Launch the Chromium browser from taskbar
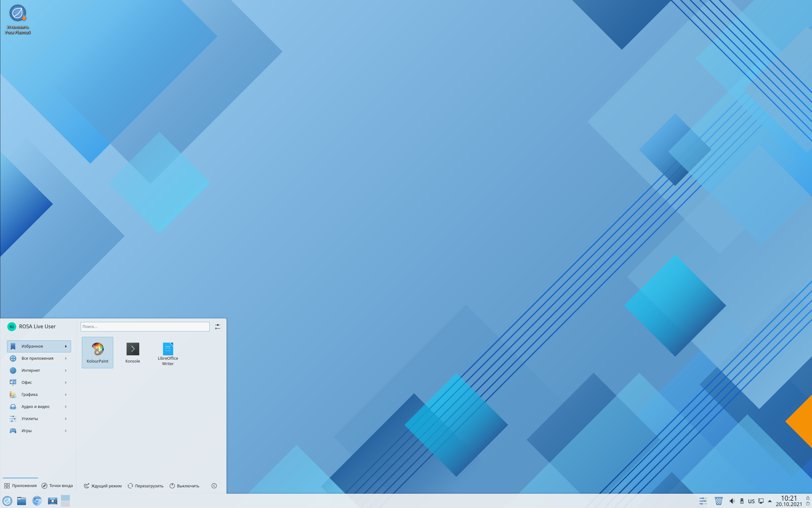Image resolution: width=812 pixels, height=508 pixels. click(x=37, y=501)
